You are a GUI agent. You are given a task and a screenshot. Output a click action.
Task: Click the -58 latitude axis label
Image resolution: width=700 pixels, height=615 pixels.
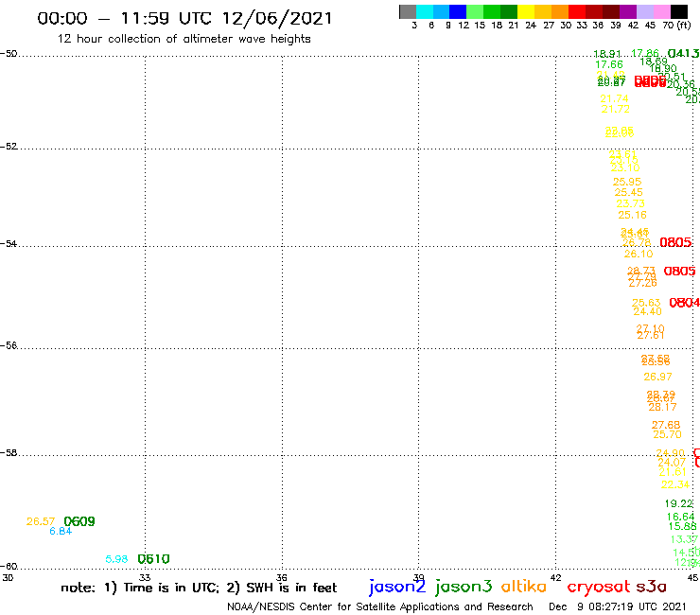coord(9,453)
